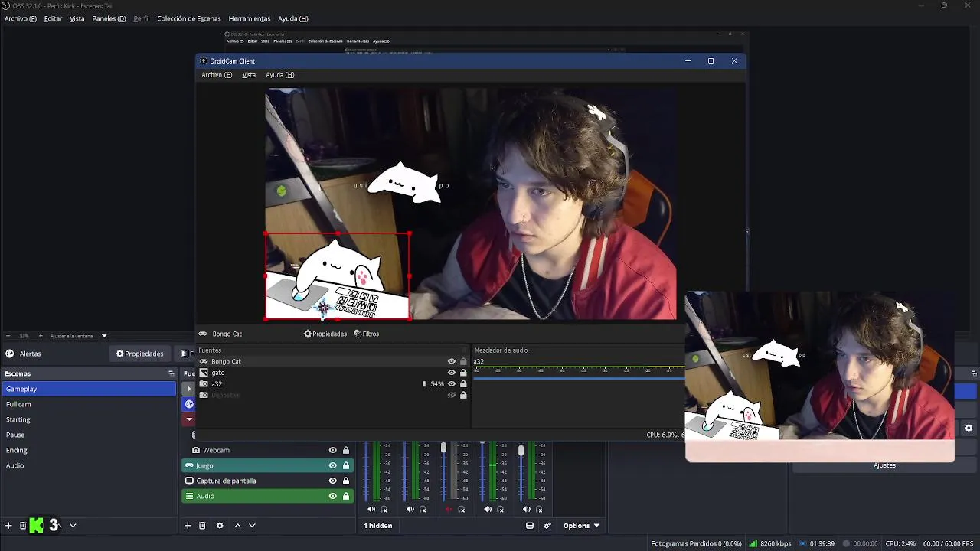Toggle lock on Captura de pantalla source

click(x=346, y=481)
